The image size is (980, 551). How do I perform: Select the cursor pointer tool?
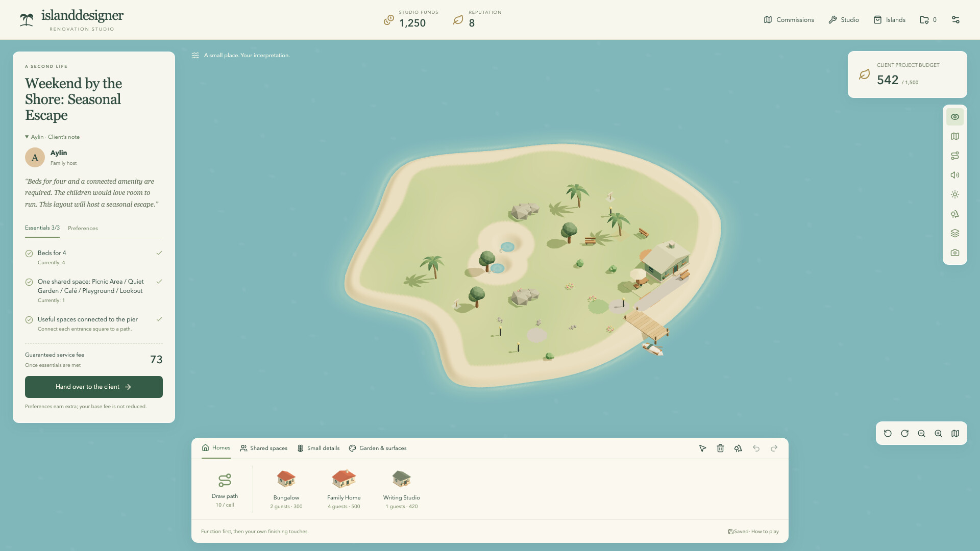tap(702, 448)
